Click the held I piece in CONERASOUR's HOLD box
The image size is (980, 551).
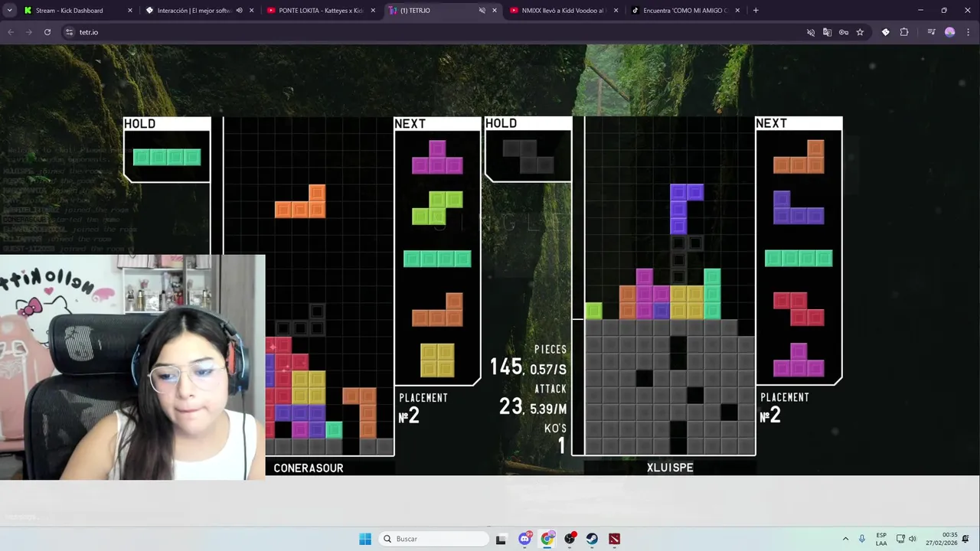167,157
